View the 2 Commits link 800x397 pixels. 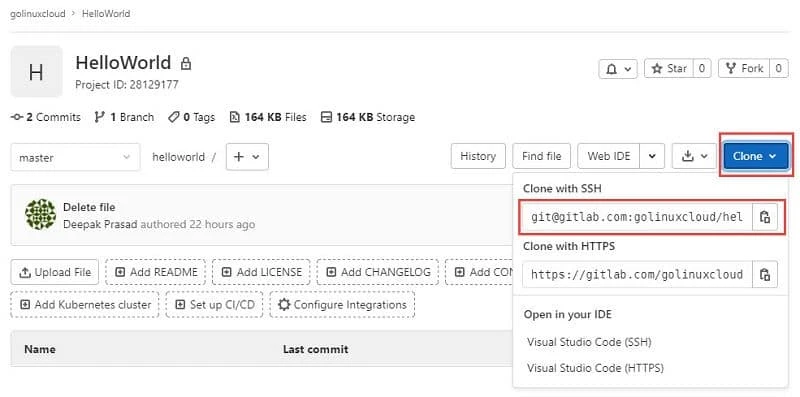coord(45,117)
